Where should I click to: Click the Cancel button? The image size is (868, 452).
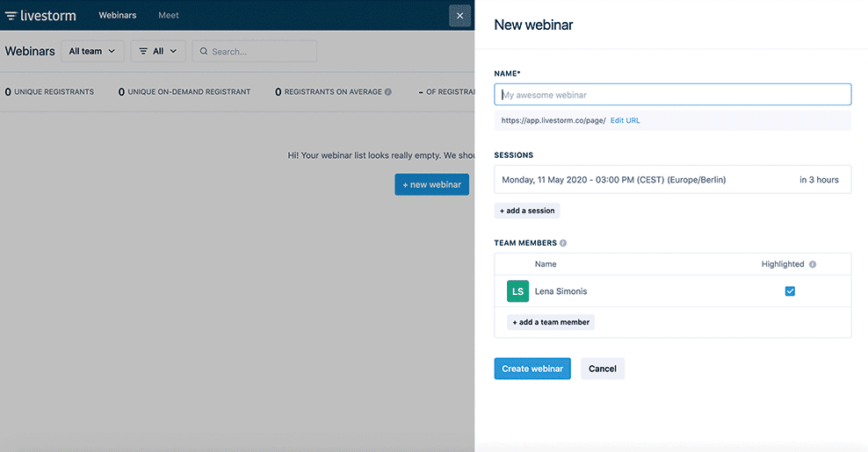(602, 369)
